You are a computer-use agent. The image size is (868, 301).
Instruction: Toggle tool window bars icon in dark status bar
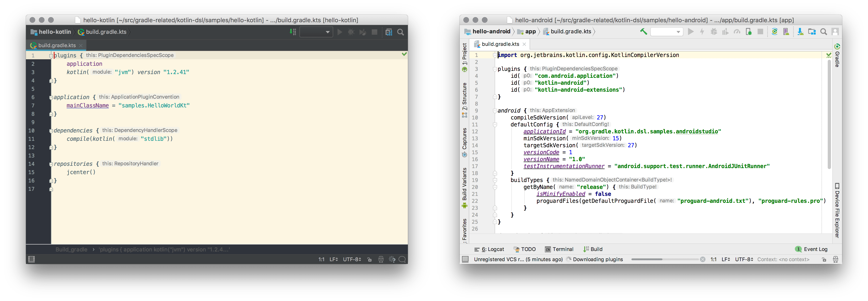point(31,259)
